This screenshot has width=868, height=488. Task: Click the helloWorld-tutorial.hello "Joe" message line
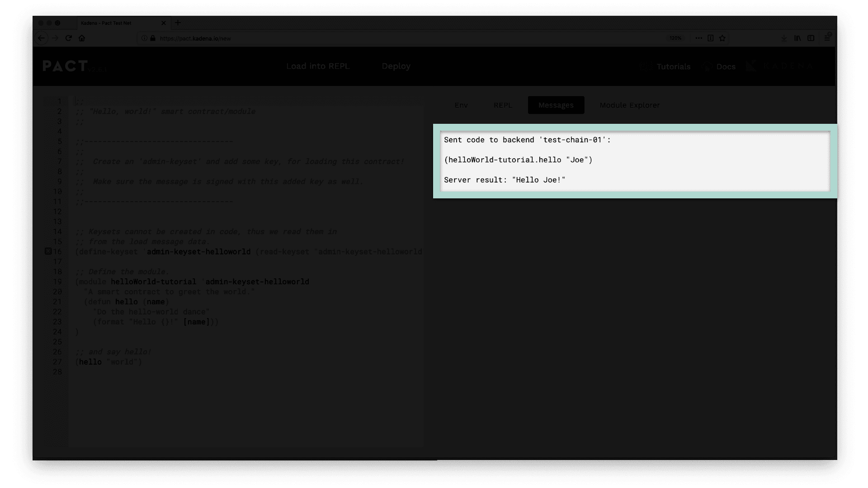(518, 160)
